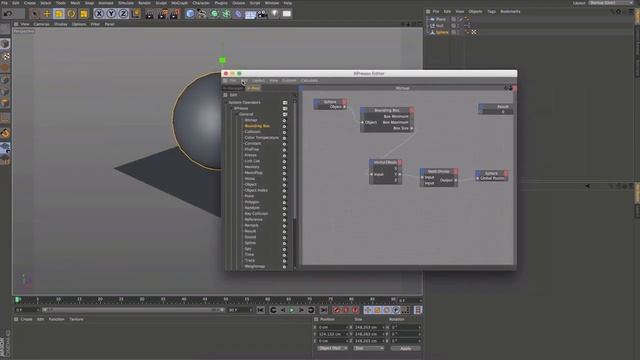Click blue input corner of Bounding Box node
The image size is (640, 360).
click(363, 110)
